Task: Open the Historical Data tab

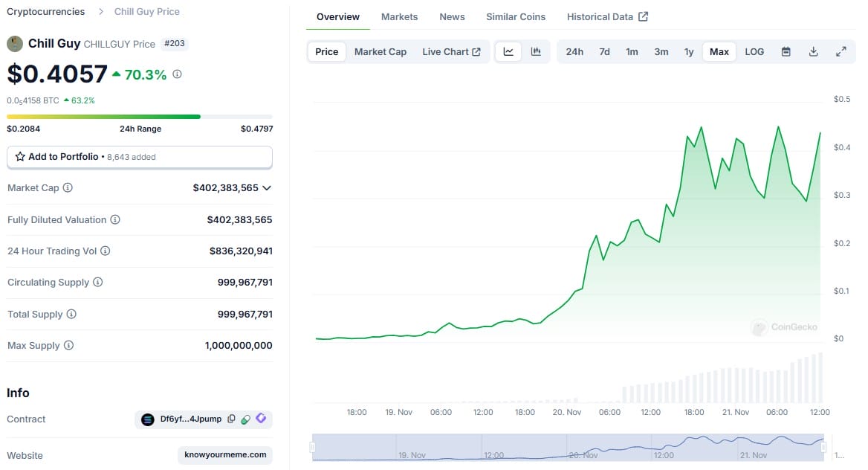Action: coord(607,16)
